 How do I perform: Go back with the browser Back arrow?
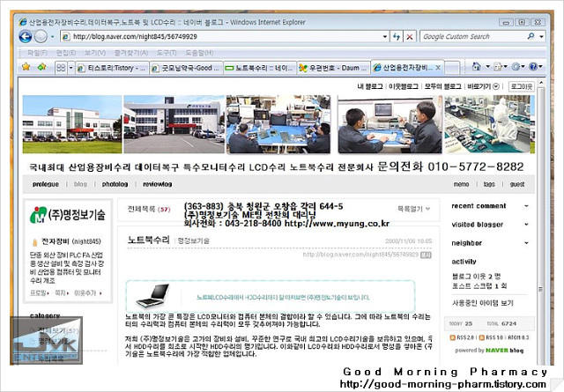26,36
